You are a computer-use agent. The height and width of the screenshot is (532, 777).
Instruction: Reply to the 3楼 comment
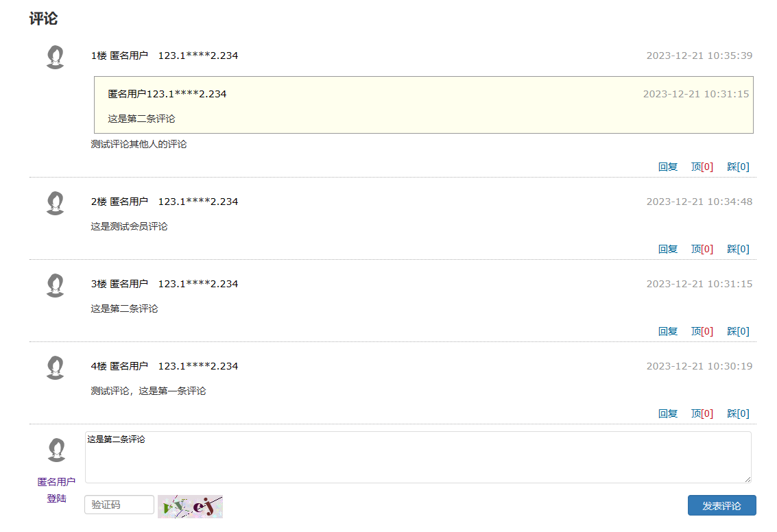[x=667, y=331]
